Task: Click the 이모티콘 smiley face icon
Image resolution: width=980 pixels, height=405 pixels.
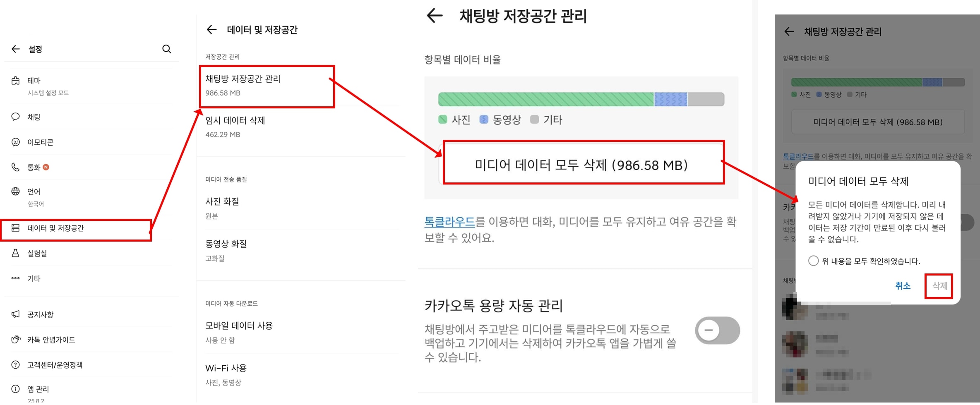Action: click(x=16, y=142)
